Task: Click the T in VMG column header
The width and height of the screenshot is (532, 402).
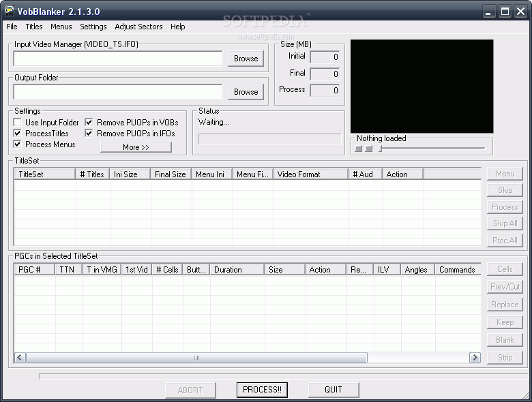Action: pyautogui.click(x=102, y=270)
